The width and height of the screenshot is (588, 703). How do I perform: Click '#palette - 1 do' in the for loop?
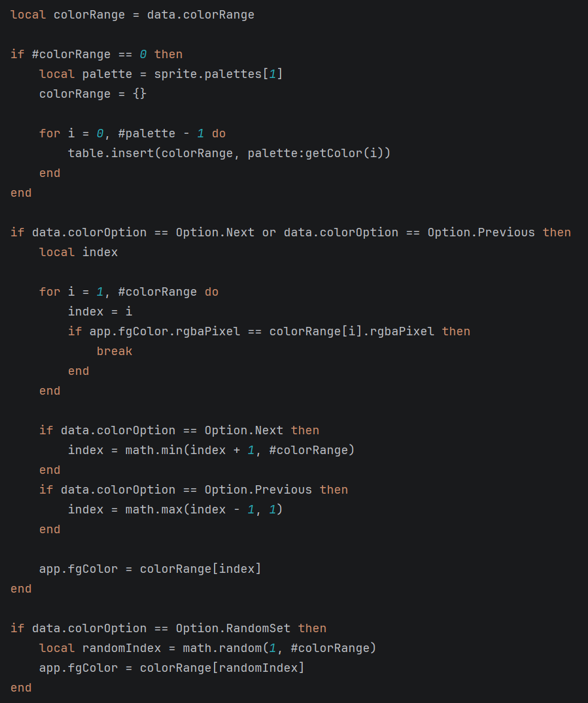(171, 134)
